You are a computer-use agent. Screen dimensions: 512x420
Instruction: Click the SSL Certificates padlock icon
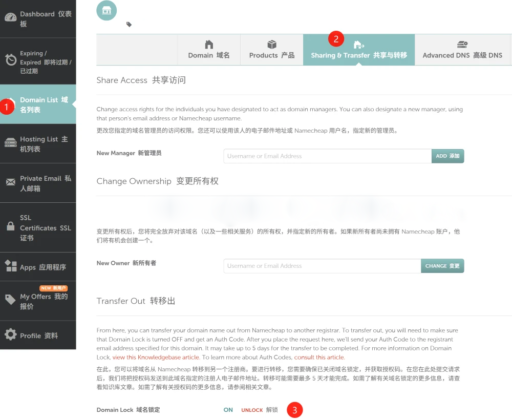[x=10, y=226]
